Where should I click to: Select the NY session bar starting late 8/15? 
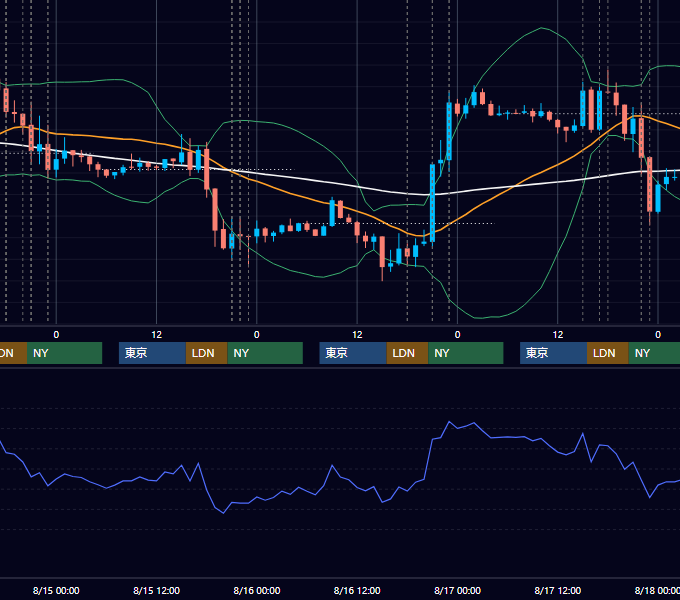coord(265,353)
